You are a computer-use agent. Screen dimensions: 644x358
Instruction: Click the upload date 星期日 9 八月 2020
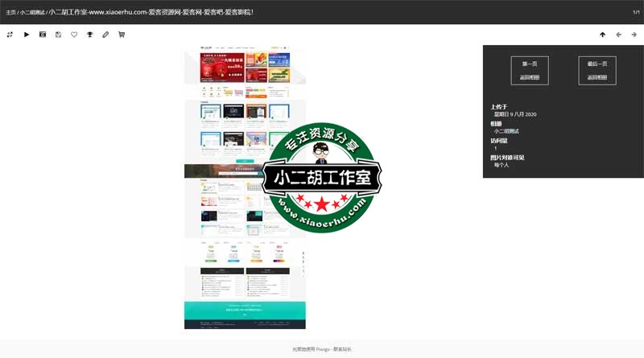[514, 114]
